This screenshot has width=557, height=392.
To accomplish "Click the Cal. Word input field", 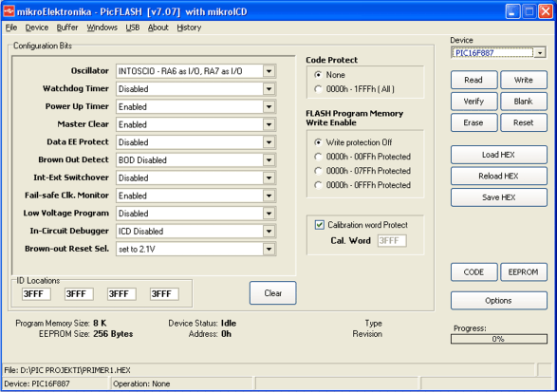I will 392,241.
